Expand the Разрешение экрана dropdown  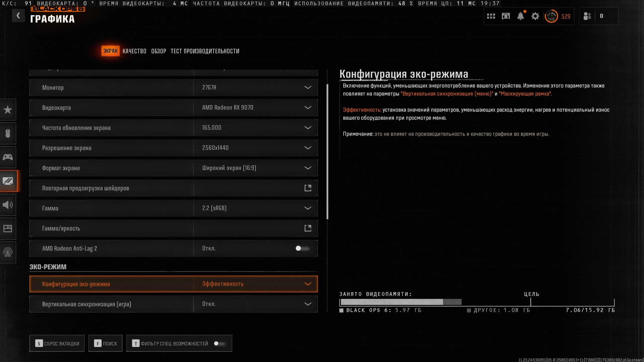308,148
